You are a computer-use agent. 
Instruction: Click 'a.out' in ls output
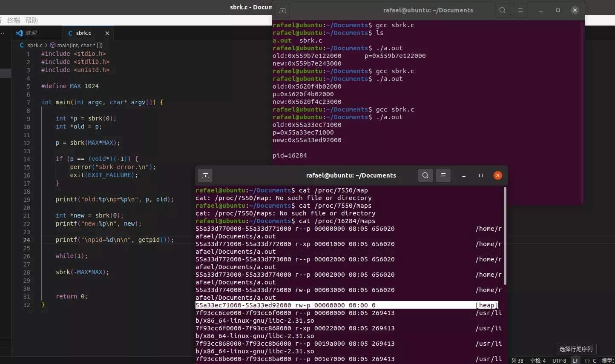282,40
